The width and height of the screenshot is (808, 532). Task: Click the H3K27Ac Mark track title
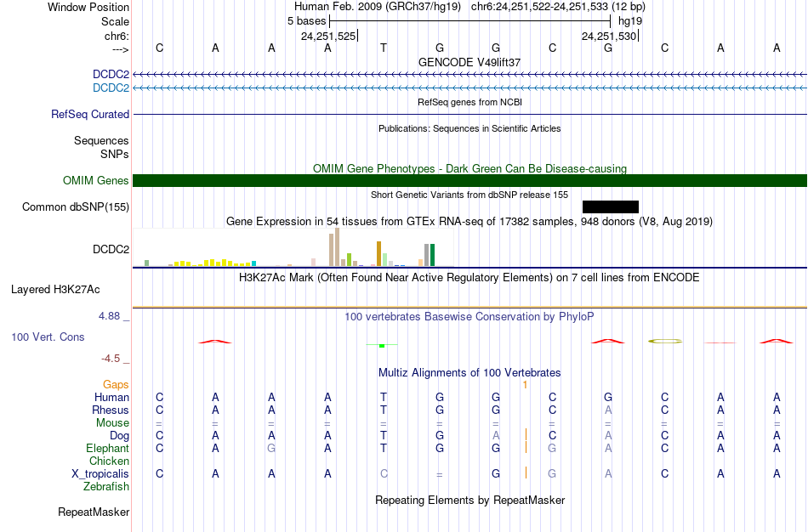(x=469, y=278)
